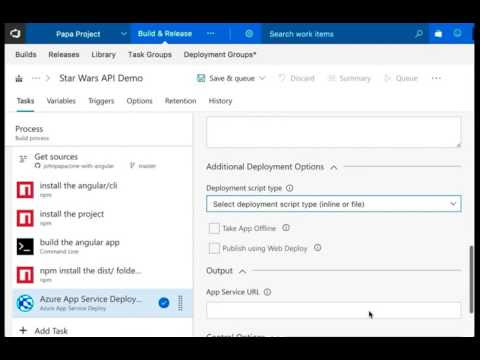This screenshot has height=360, width=480.
Task: Open the Save & queue dropdown arrow
Action: [x=262, y=78]
